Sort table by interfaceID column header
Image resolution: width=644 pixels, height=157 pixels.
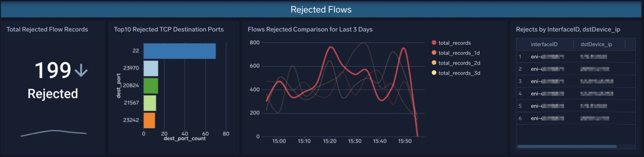pos(544,44)
